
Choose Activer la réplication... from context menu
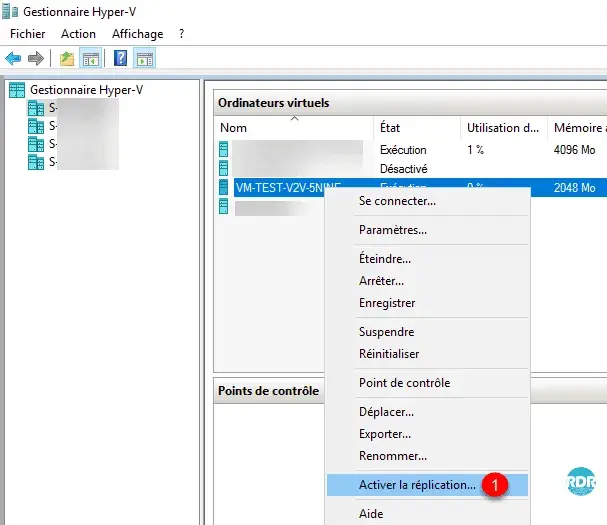[417, 485]
